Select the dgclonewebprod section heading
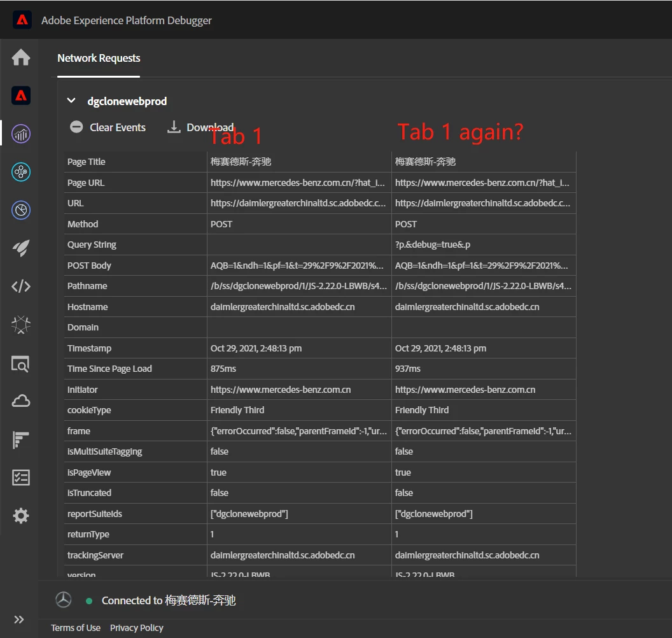This screenshot has height=638, width=672. 127,101
